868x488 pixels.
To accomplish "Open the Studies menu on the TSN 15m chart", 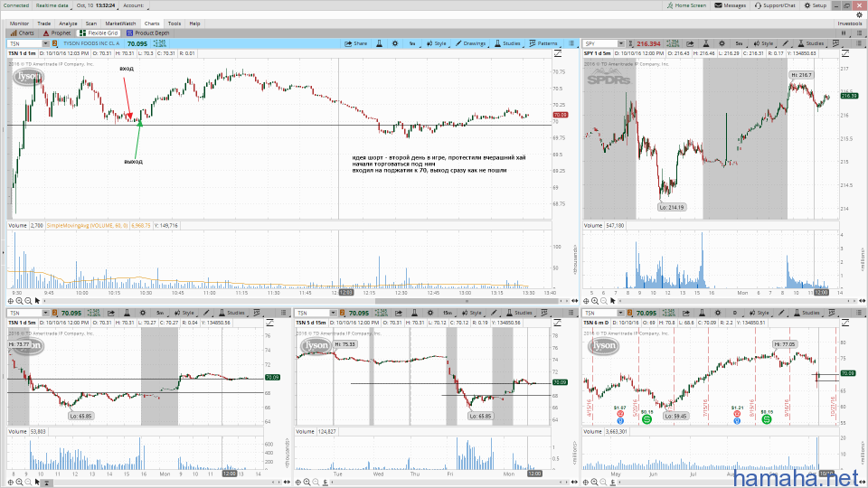I will (x=519, y=313).
